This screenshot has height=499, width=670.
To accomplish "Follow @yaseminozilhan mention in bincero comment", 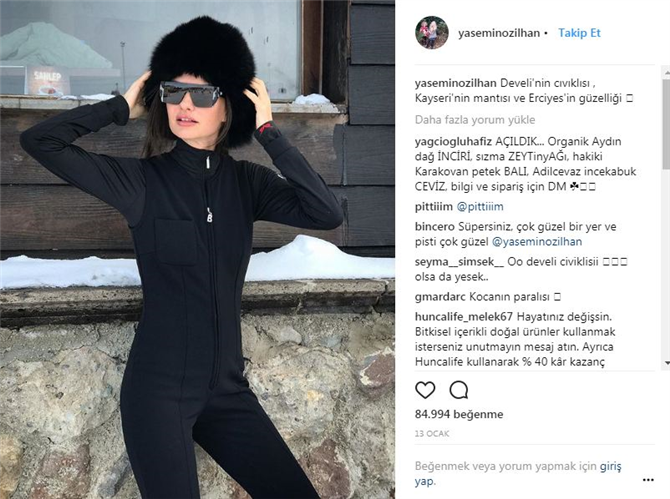I will click(x=537, y=242).
